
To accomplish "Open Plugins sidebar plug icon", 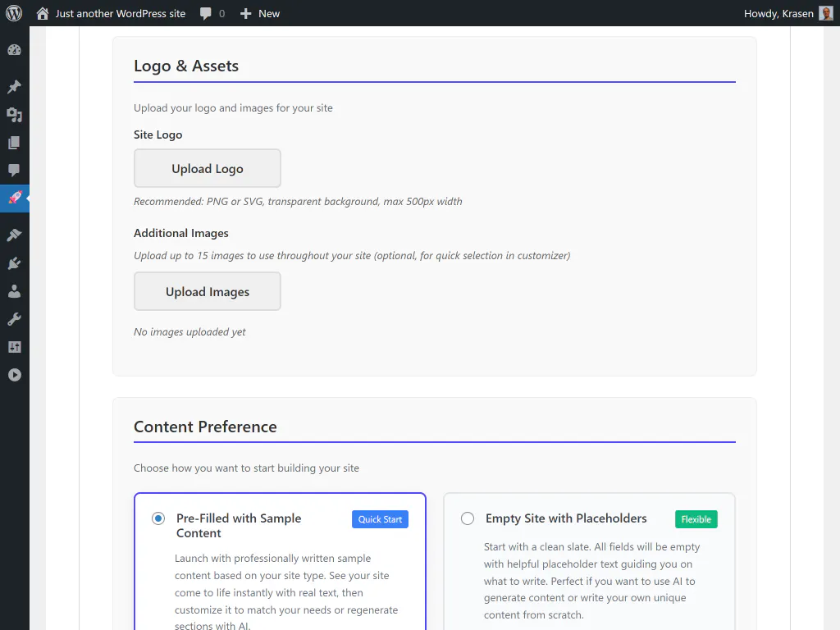I will pos(15,263).
